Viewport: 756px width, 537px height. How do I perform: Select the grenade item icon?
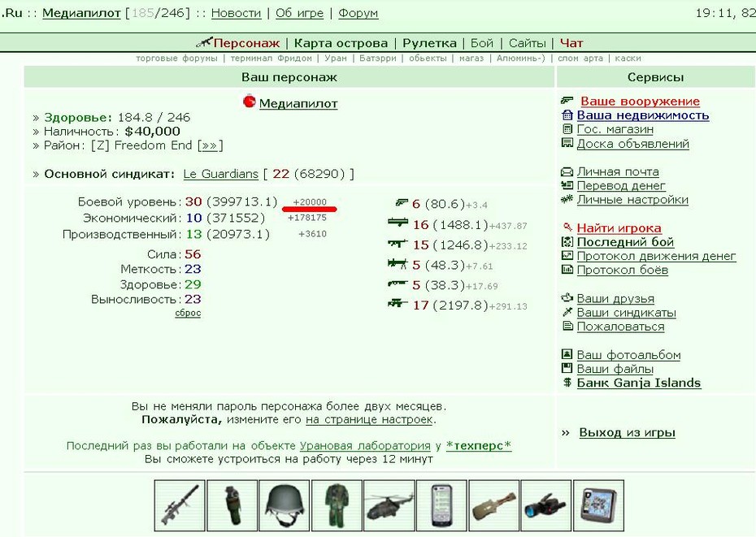click(x=232, y=505)
